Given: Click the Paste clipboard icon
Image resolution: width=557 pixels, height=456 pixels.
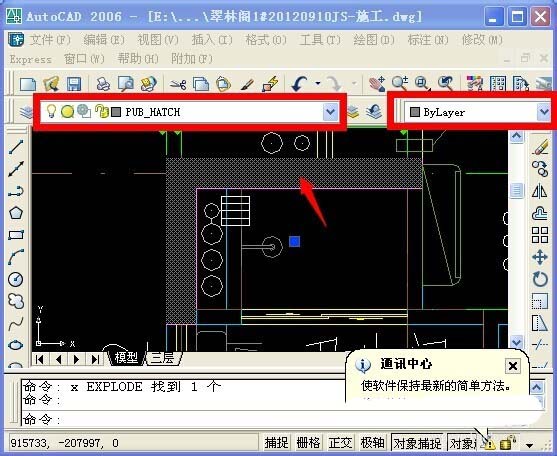Looking at the screenshot, I should 223,85.
